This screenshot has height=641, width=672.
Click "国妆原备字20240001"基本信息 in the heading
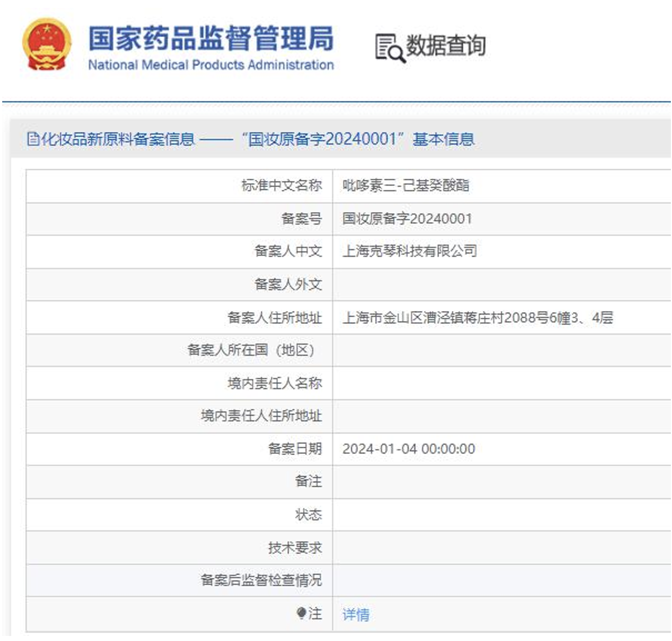pos(358,138)
